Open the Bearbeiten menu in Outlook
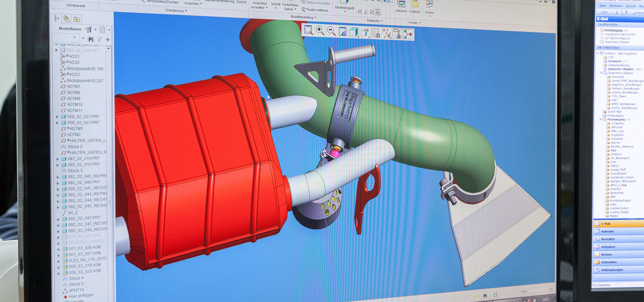This screenshot has width=644, height=302. click(616, 6)
